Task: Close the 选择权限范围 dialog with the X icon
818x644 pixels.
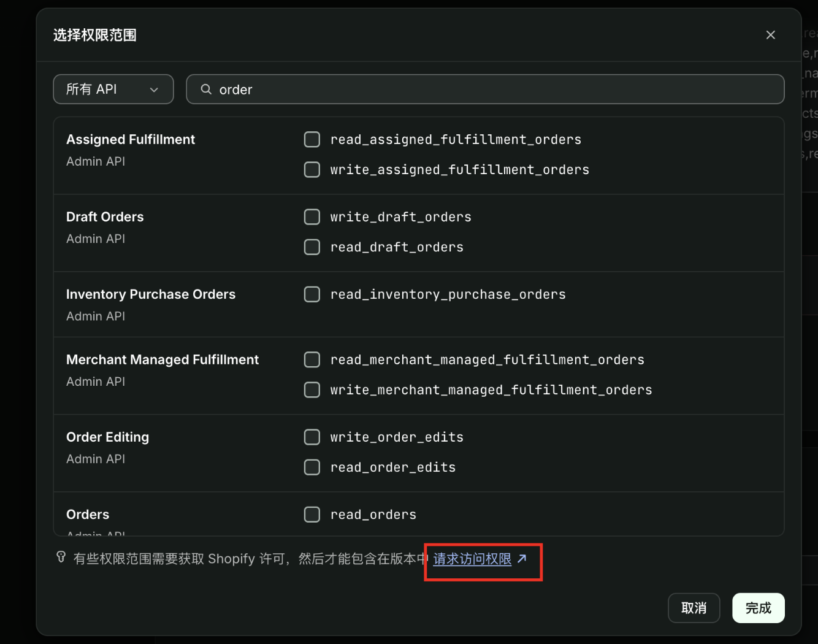Action: (771, 35)
